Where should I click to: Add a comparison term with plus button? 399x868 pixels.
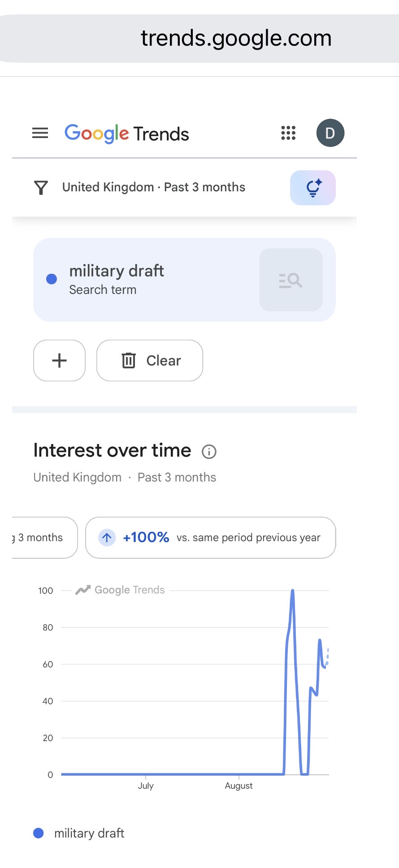point(59,360)
